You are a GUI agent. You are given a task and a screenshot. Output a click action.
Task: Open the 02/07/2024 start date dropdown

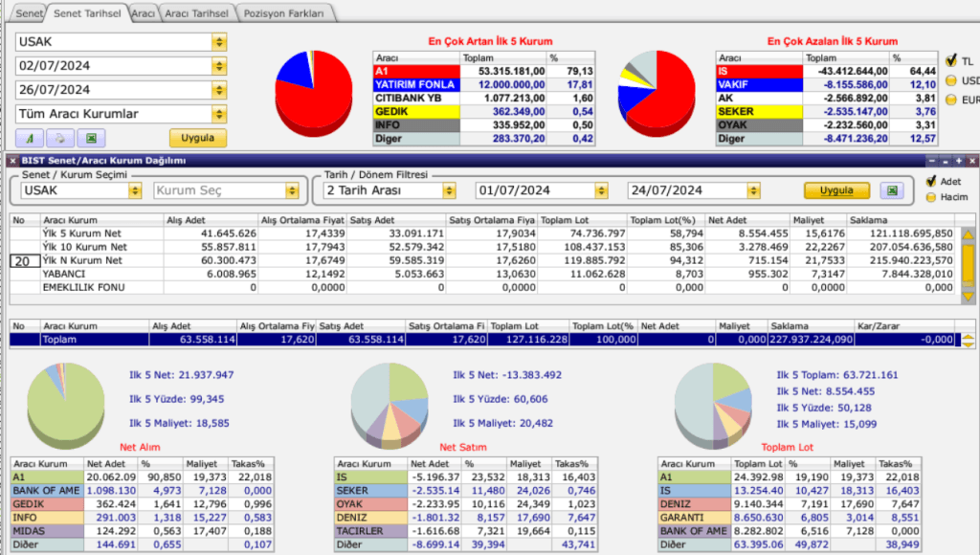pyautogui.click(x=219, y=66)
